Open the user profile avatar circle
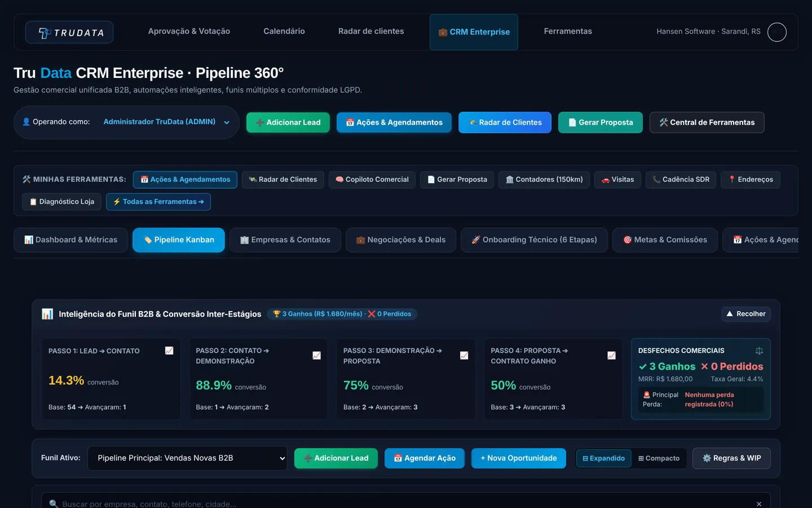 777,32
